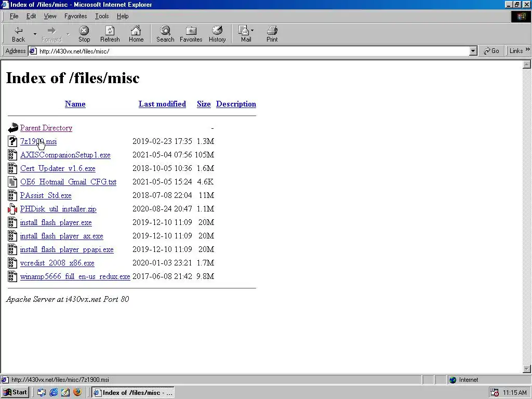Open the View menu

point(50,16)
